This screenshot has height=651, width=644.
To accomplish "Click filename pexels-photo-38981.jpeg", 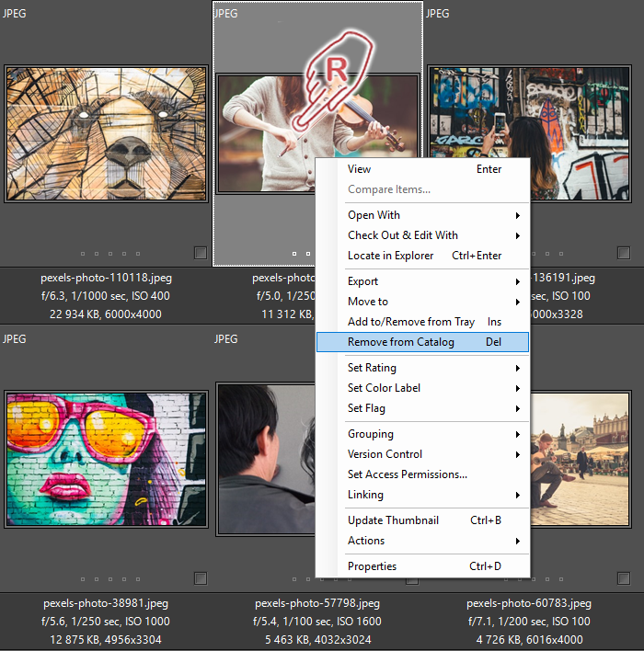I will click(x=106, y=603).
